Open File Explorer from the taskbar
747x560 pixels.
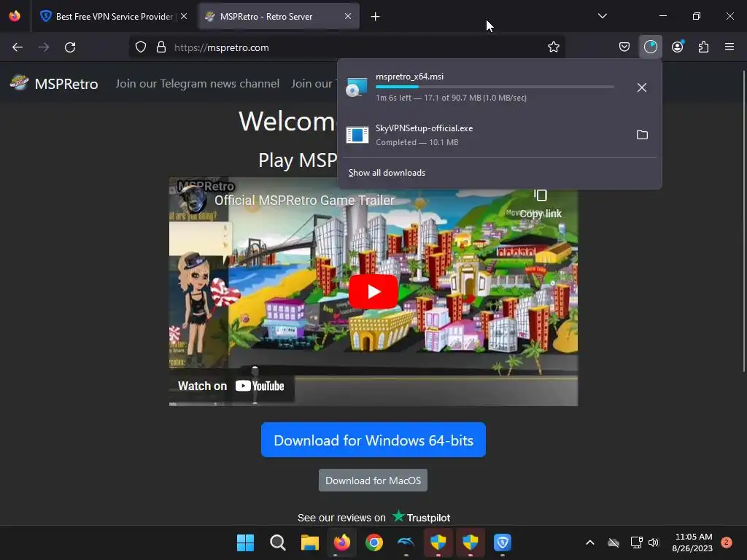click(x=309, y=542)
